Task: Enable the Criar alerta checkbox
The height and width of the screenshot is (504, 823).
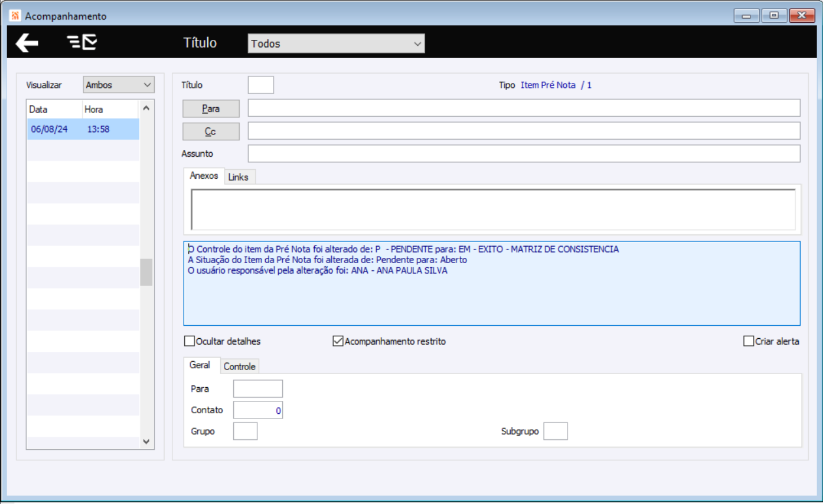Action: [749, 341]
